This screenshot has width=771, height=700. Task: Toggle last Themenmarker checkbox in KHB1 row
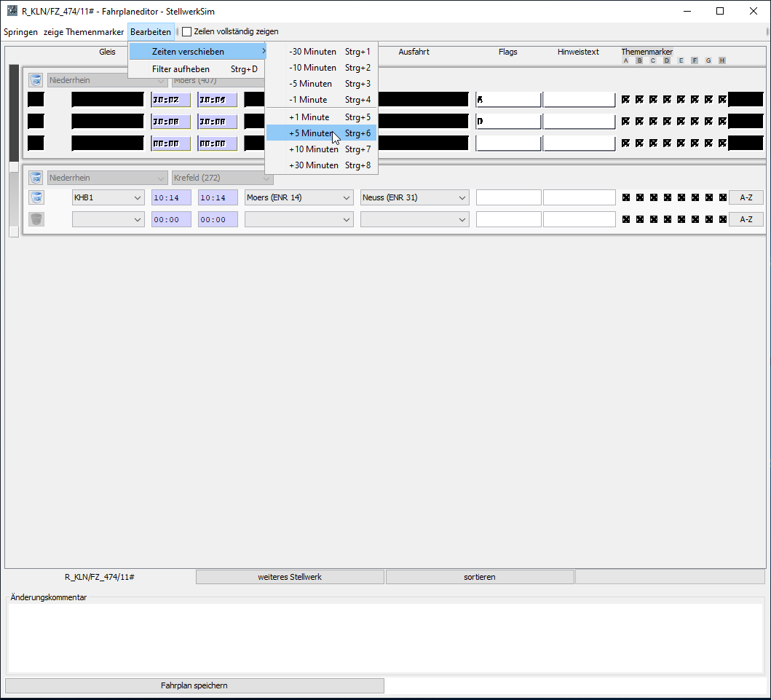[722, 197]
